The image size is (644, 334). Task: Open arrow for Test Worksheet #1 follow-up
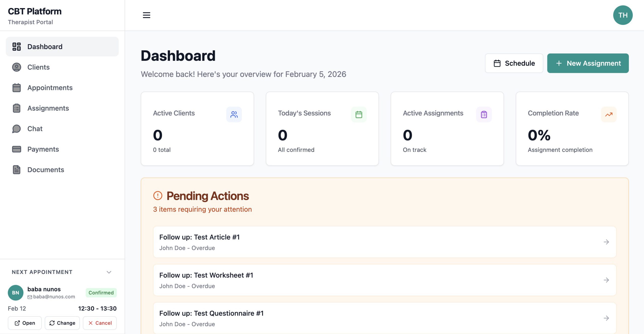coord(606,280)
